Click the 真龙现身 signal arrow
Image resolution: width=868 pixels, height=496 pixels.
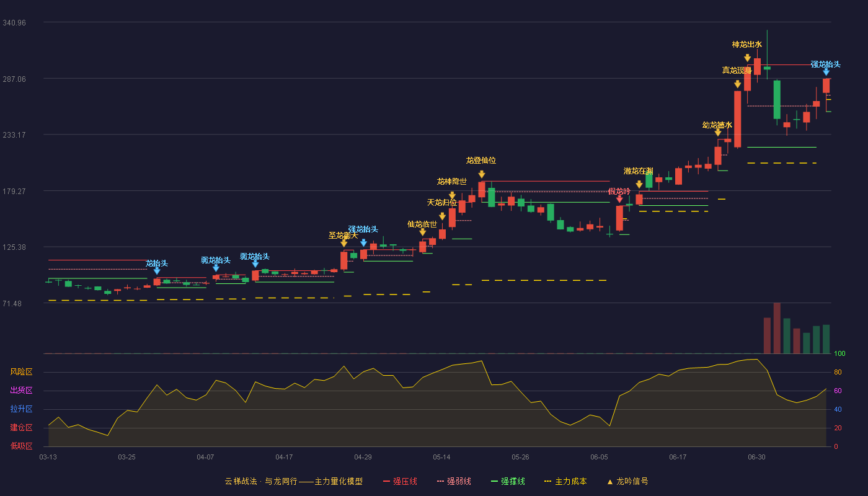tap(737, 84)
